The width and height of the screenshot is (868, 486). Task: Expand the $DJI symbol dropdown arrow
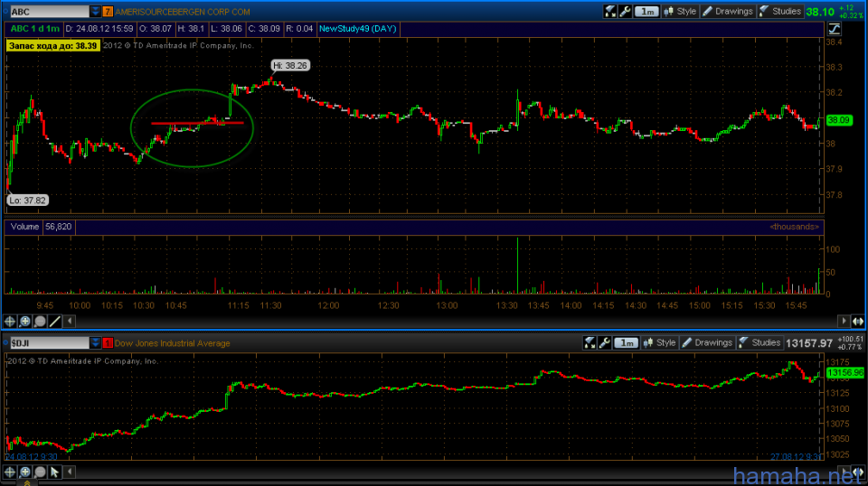click(x=96, y=343)
